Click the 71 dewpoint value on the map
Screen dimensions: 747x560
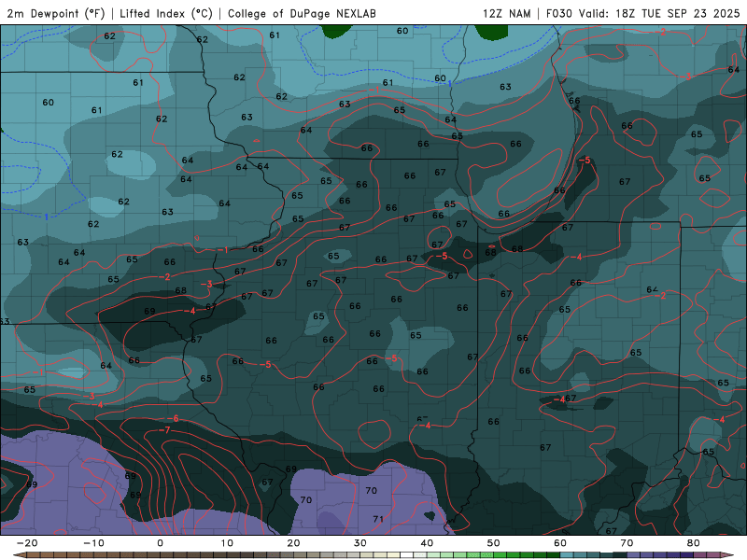(378, 519)
